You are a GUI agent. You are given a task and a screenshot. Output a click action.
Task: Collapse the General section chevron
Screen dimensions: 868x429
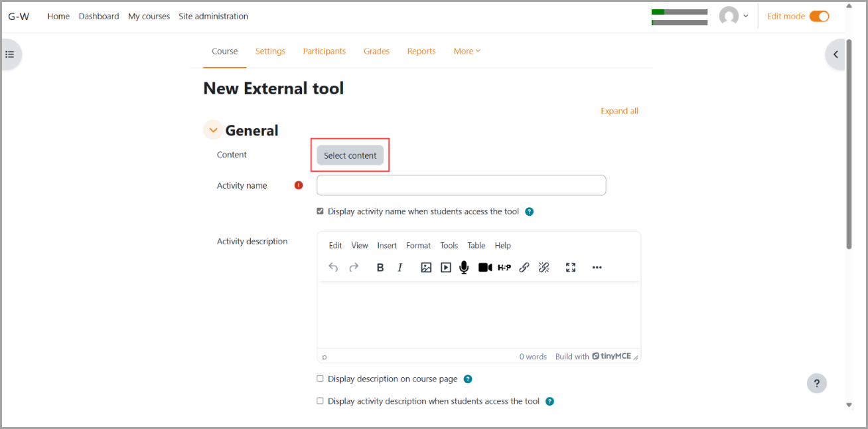213,131
